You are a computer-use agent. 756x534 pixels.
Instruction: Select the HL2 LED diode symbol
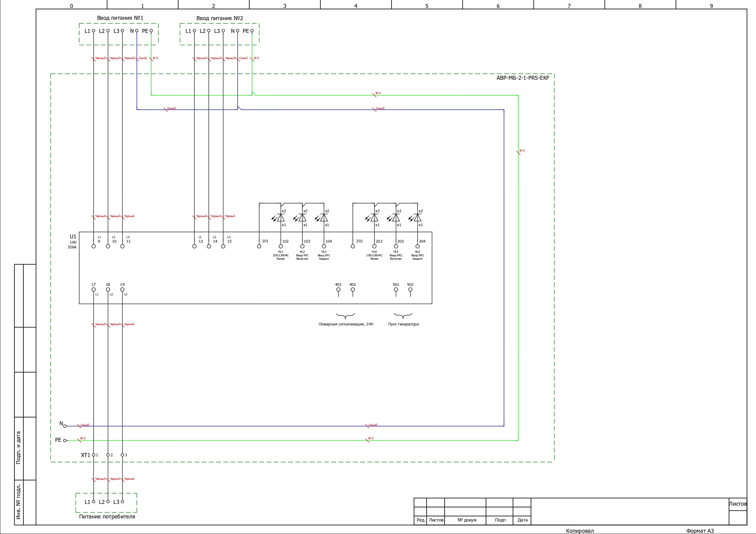(302, 218)
